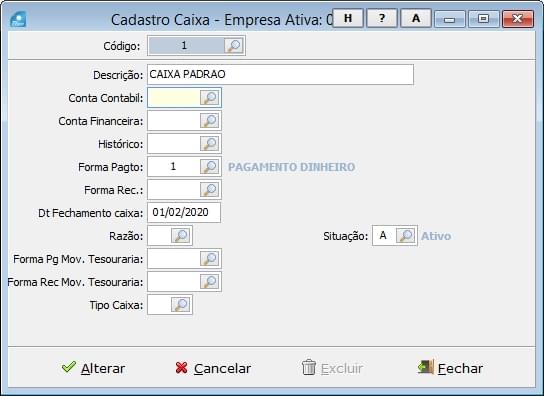Open lookup magnifier beside Código field

pyautogui.click(x=233, y=45)
